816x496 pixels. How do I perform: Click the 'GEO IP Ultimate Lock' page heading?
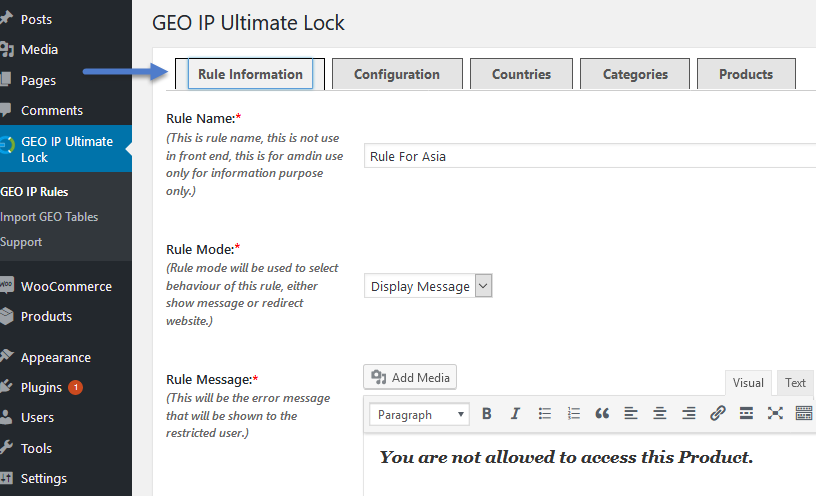pyautogui.click(x=248, y=23)
